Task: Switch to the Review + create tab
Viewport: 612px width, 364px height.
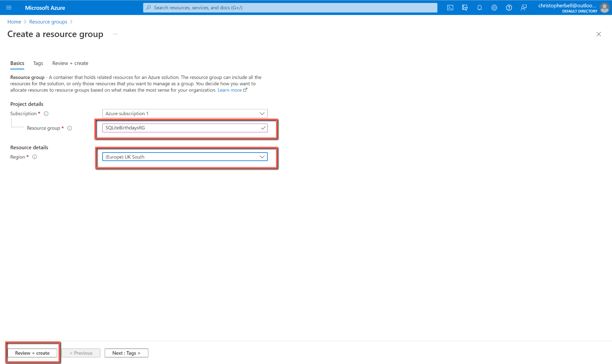Action: tap(70, 63)
